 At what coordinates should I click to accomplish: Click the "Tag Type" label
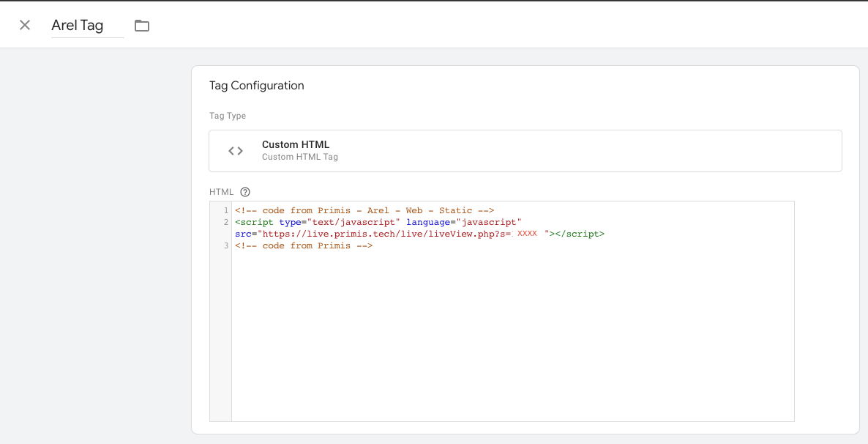228,116
